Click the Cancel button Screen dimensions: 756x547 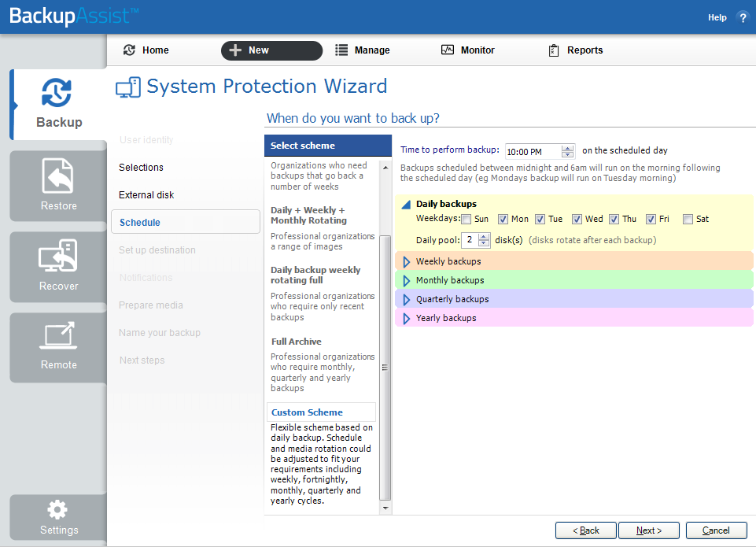(x=716, y=530)
